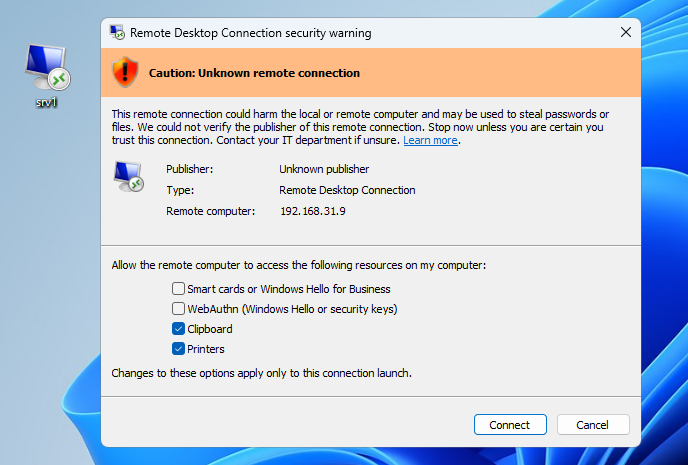Close the security warning dialog
This screenshot has width=688, height=465.
pos(626,33)
